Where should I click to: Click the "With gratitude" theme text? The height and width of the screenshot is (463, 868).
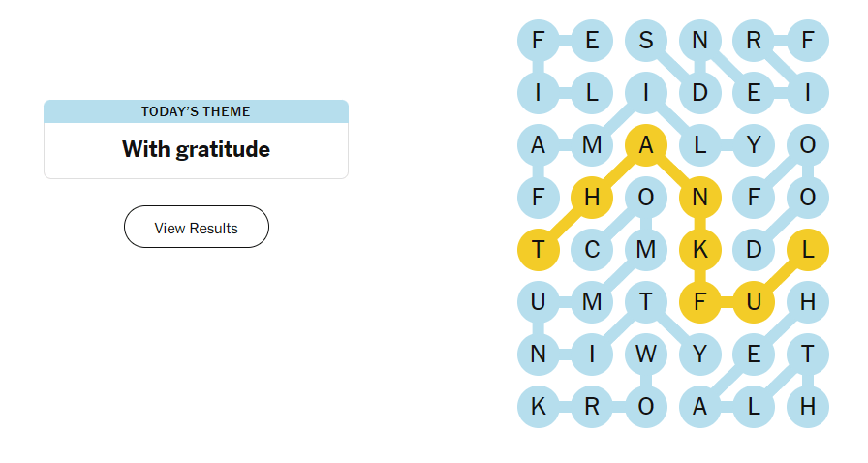click(196, 149)
